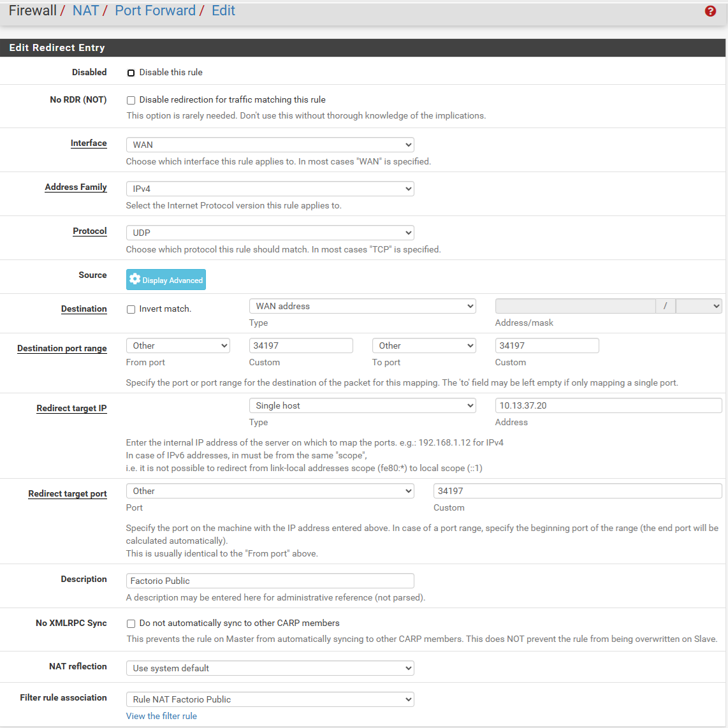Go to NAT breadcrumb
Image resolution: width=728 pixels, height=728 pixels.
[85, 11]
